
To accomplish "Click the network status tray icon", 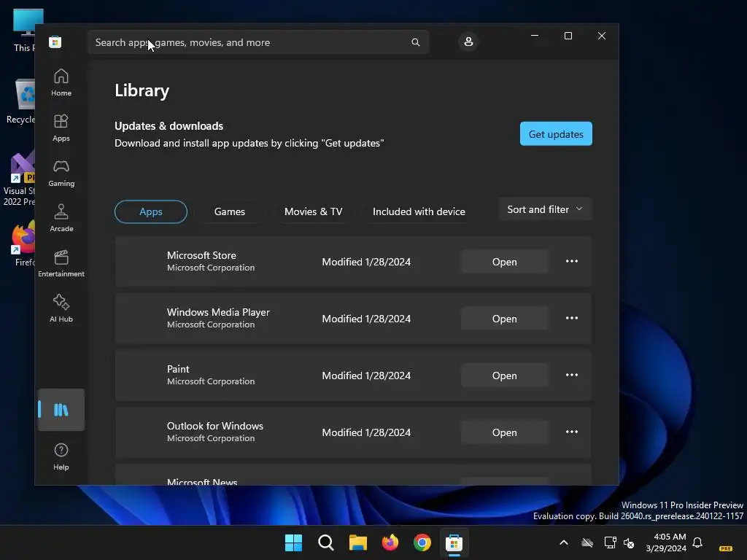I will (x=610, y=542).
